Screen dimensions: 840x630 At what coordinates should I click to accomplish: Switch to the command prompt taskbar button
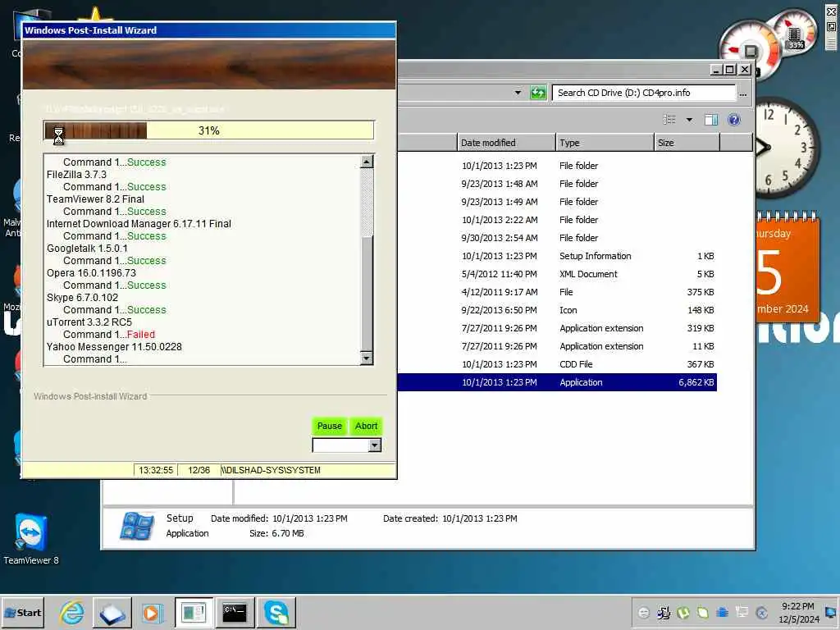click(234, 612)
